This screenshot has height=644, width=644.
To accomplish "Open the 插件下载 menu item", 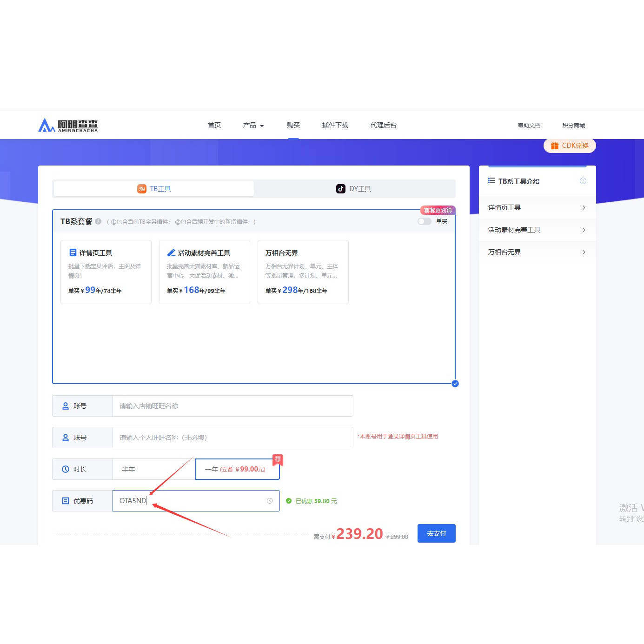I will coord(335,125).
